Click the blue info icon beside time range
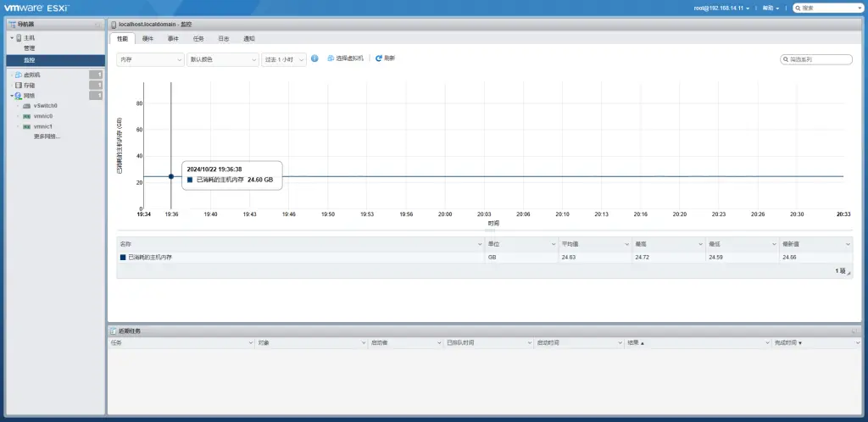This screenshot has width=868, height=422. pos(314,58)
